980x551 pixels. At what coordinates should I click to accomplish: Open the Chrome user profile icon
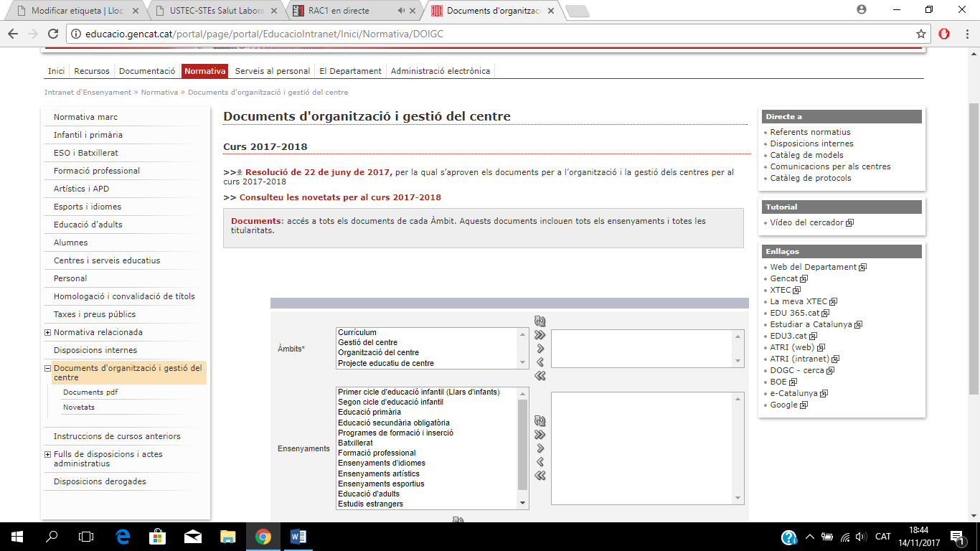[x=862, y=9]
